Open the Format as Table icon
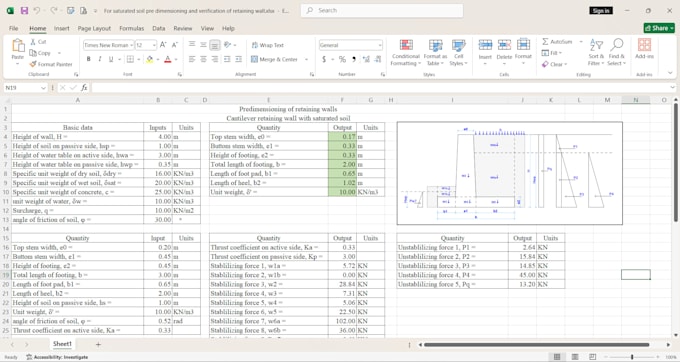Image resolution: width=680 pixels, height=362 pixels. tap(435, 45)
